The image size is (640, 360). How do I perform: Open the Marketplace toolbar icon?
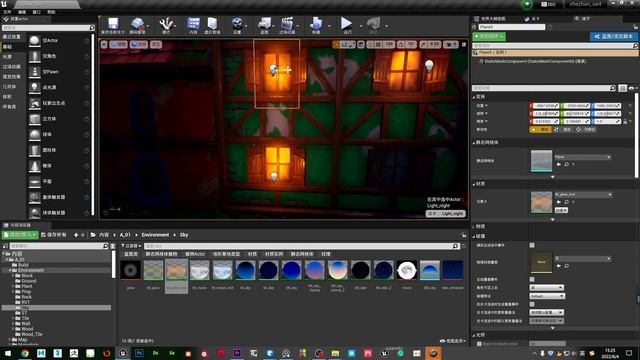[212, 24]
